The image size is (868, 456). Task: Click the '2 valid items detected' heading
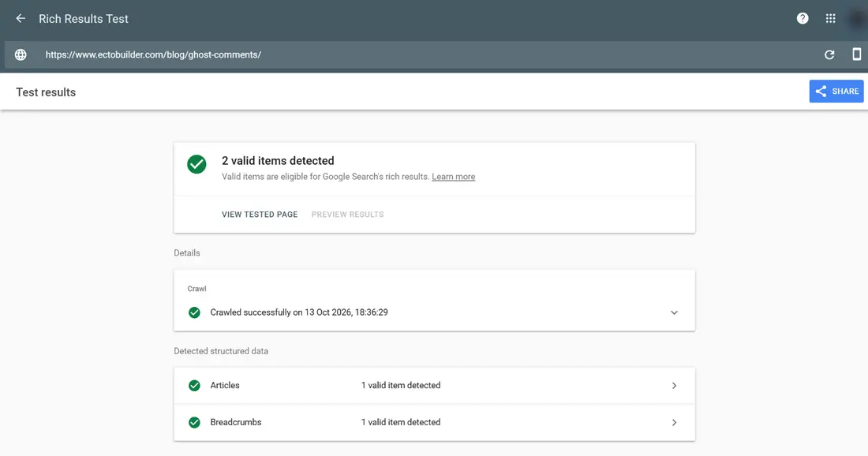click(x=278, y=160)
